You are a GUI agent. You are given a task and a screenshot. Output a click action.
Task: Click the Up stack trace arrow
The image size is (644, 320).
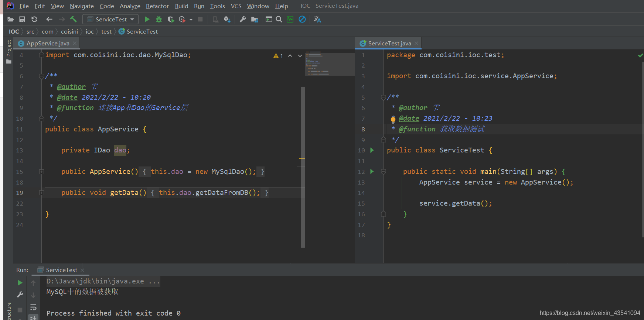pos(33,283)
